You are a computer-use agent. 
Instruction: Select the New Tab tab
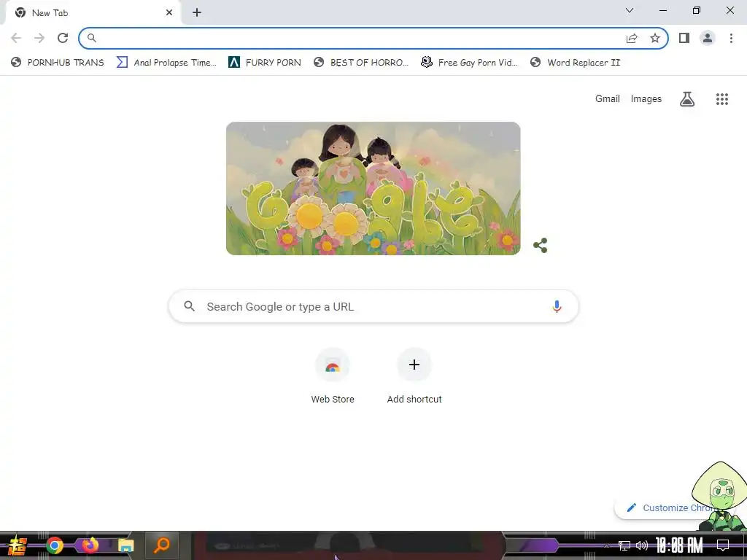coord(93,13)
